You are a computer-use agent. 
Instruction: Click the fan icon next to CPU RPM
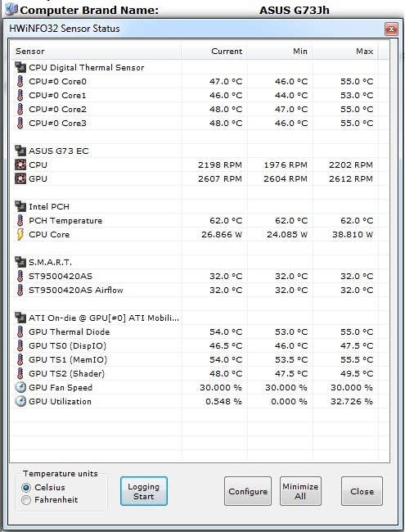point(20,165)
